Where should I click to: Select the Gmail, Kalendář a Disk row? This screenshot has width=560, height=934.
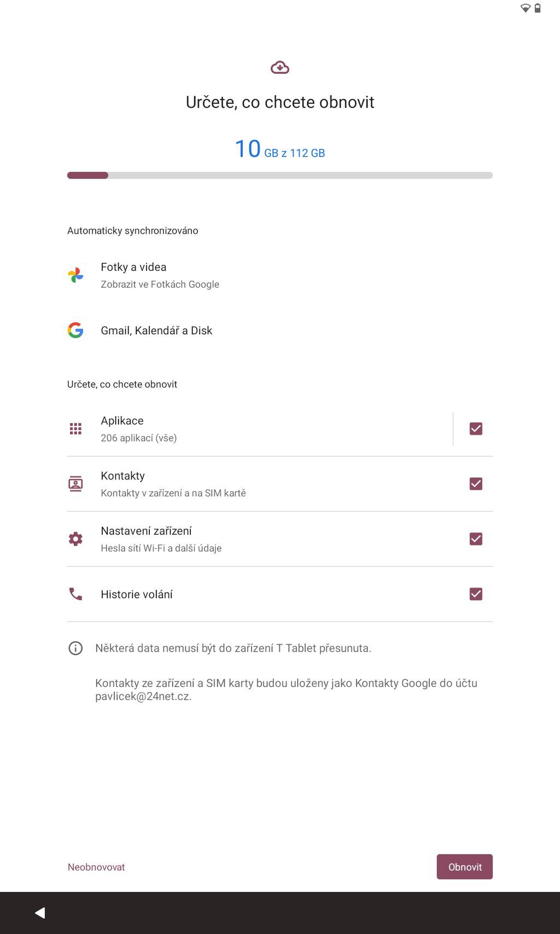point(156,330)
